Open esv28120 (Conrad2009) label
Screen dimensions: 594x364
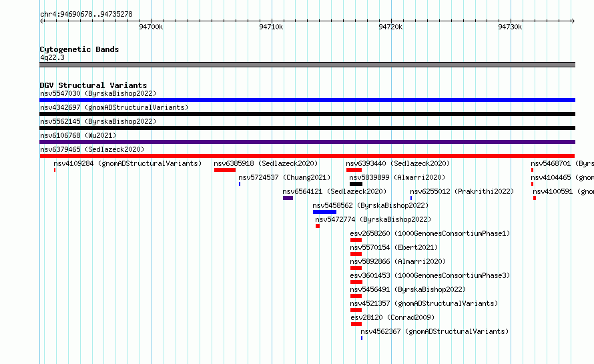[x=392, y=317]
